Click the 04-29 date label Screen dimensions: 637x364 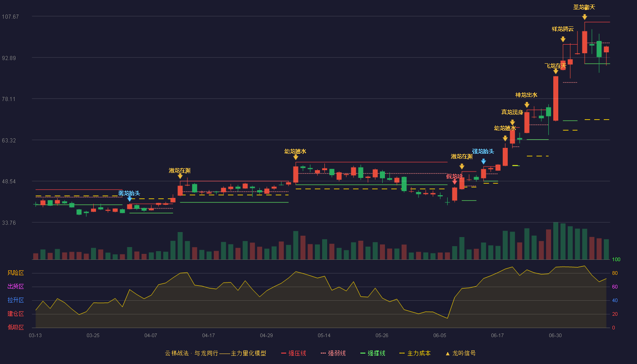point(267,335)
